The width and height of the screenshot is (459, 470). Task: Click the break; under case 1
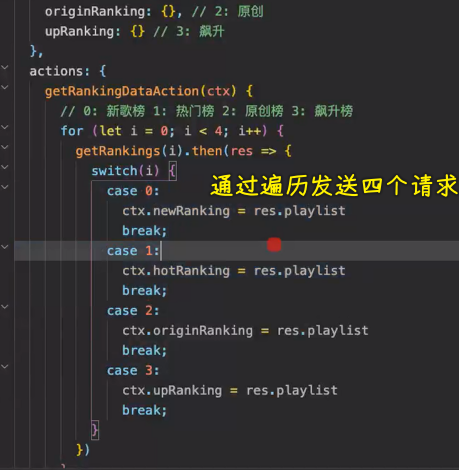(144, 291)
